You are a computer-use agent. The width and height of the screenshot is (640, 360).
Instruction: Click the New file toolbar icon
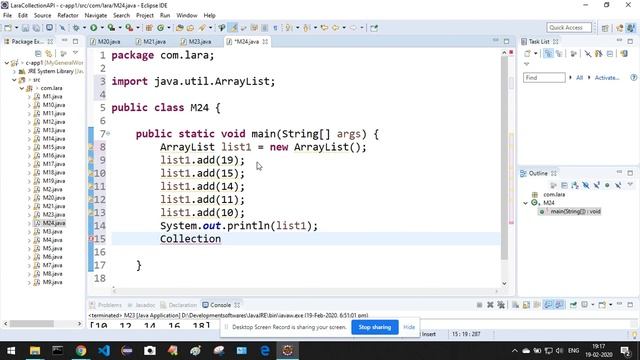click(8, 28)
